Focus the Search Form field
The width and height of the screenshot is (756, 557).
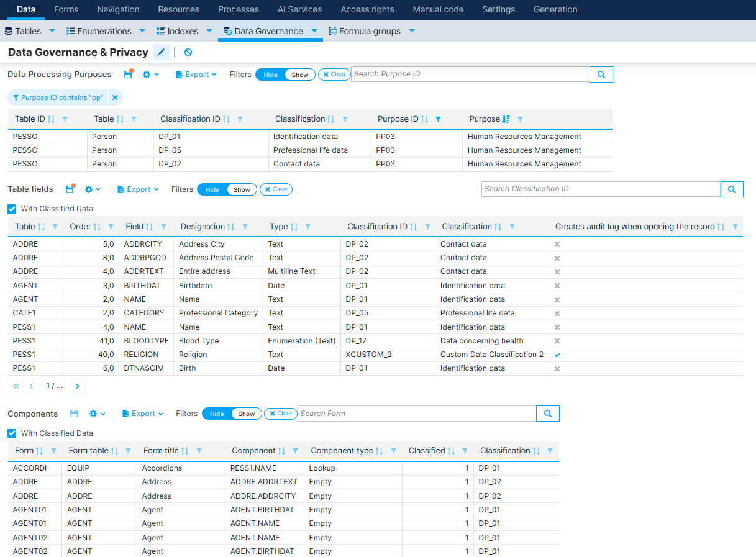pyautogui.click(x=417, y=414)
